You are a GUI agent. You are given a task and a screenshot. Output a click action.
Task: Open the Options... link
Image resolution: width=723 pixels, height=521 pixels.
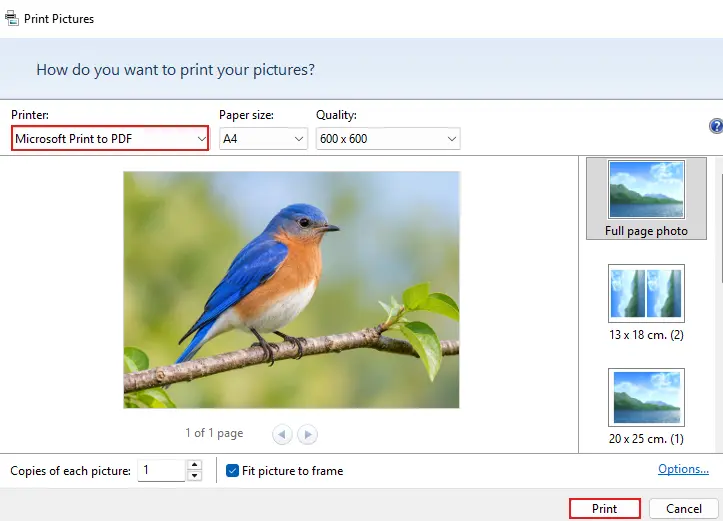tap(683, 469)
